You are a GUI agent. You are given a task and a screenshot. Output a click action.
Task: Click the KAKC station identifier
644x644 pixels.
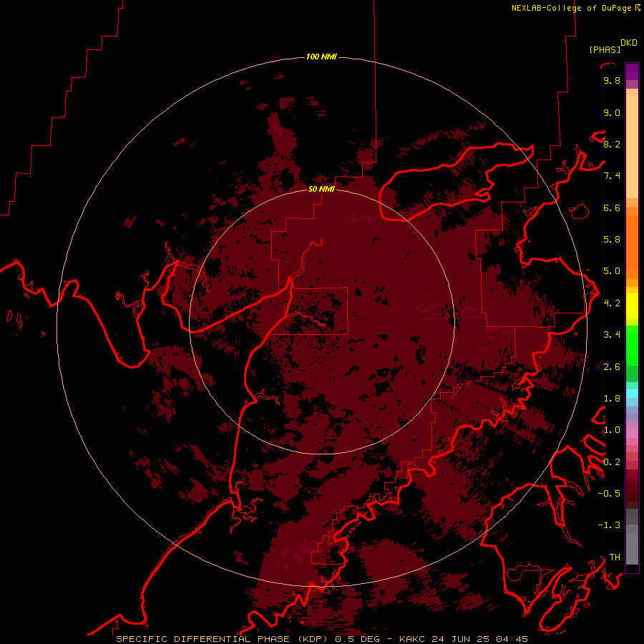[x=413, y=639]
